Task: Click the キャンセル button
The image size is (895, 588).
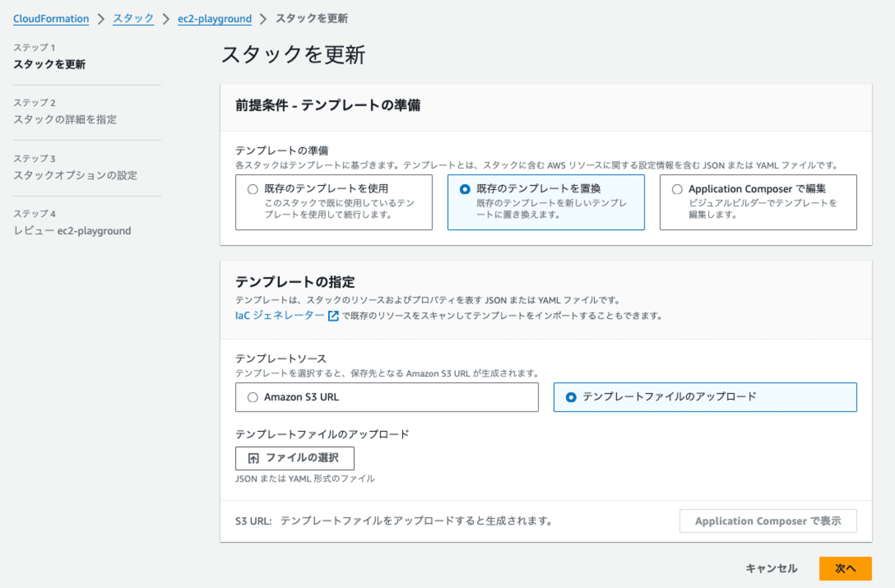Action: click(x=771, y=568)
